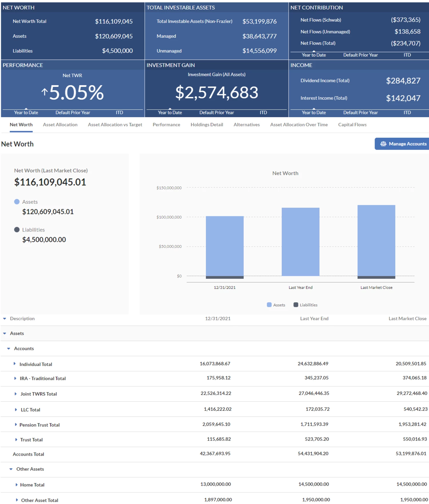Collapse the Other Assets section
Viewport: 429px width, 504px height.
click(11, 469)
